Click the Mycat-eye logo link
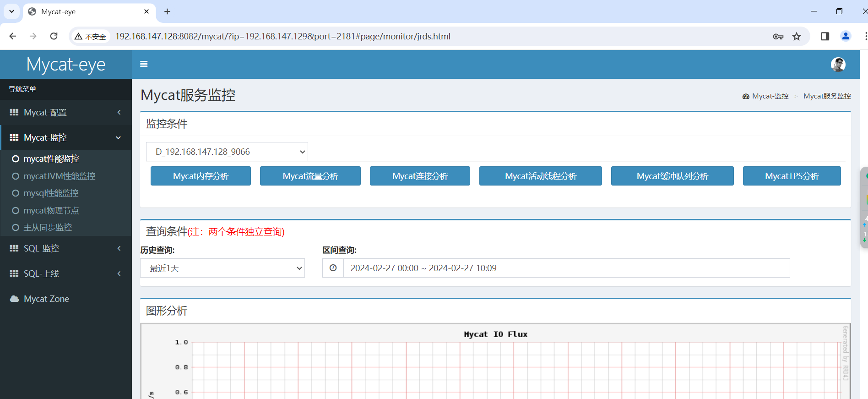 point(66,65)
